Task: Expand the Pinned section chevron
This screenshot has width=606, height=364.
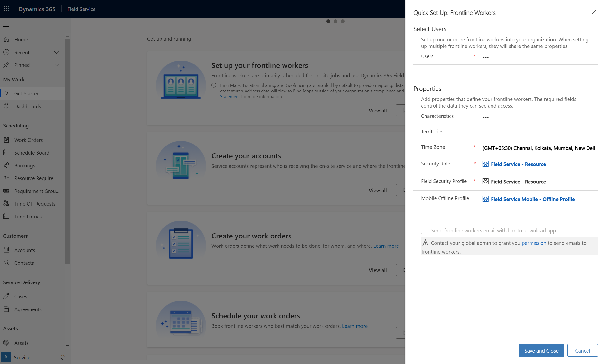Action: [x=57, y=65]
